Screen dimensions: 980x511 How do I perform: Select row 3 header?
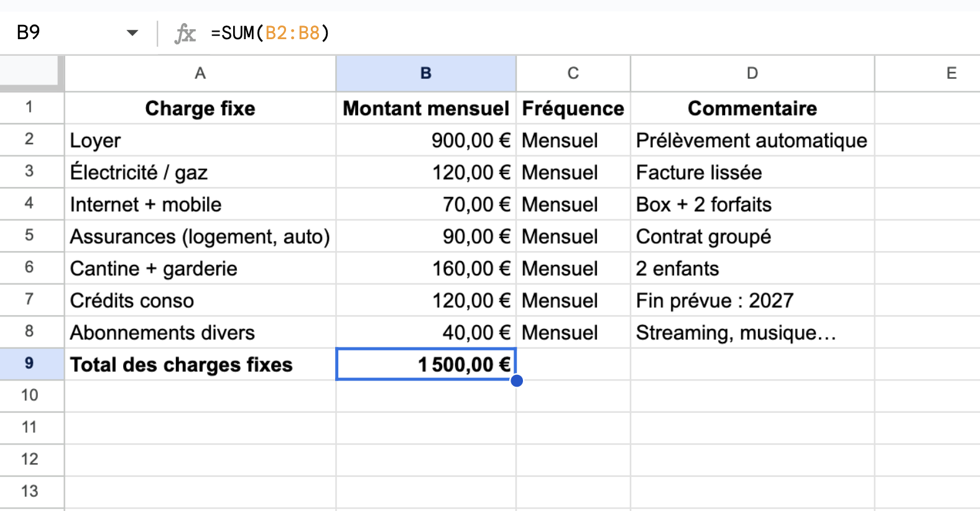coord(32,172)
